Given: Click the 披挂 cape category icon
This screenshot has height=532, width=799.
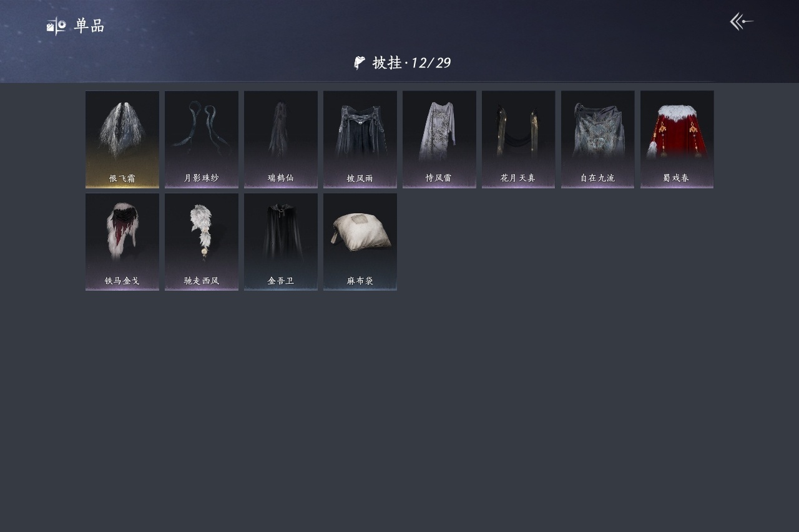Looking at the screenshot, I should [360, 62].
